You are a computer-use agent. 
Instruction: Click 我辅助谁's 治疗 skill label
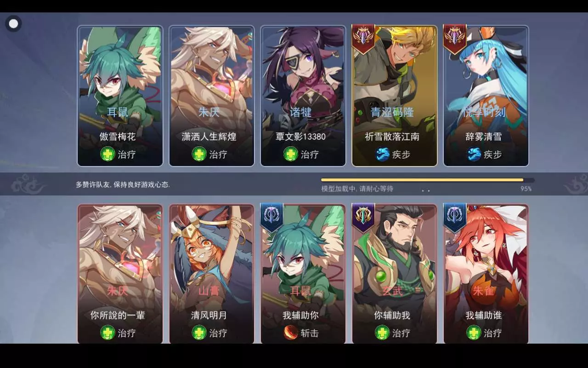(x=492, y=333)
